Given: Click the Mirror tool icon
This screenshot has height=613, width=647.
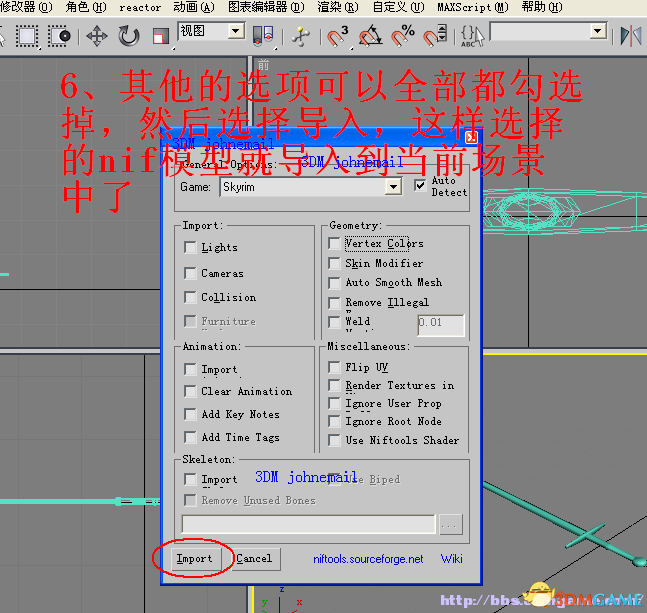Looking at the screenshot, I should pyautogui.click(x=631, y=36).
